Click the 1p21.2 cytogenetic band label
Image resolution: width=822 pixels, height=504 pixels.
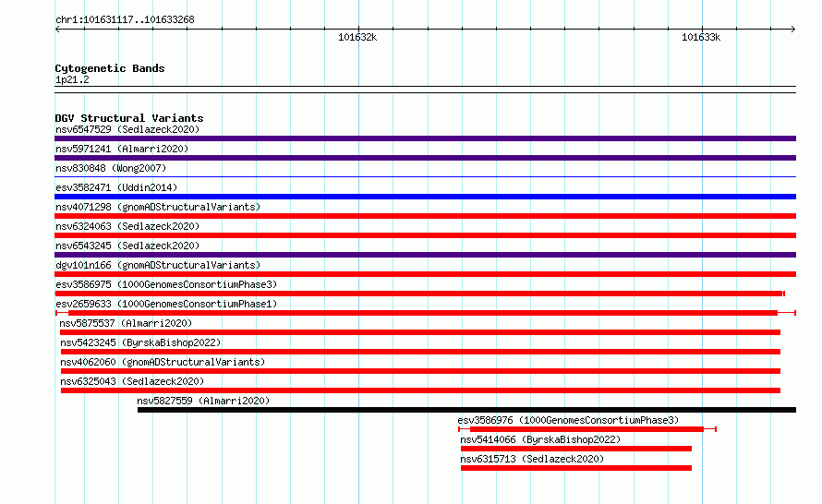click(72, 79)
